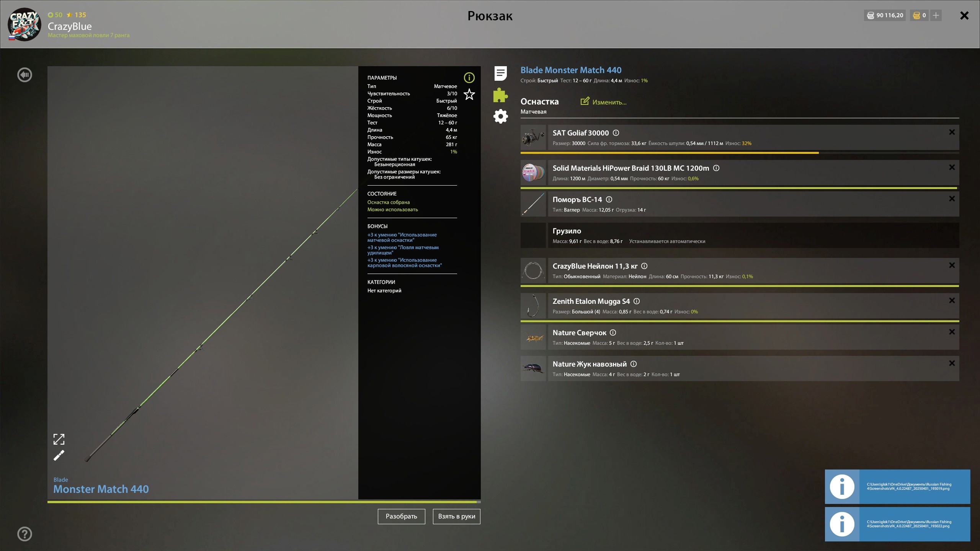Viewport: 980px width, 551px height.
Task: Click the add gold coins plus button
Action: 936,15
